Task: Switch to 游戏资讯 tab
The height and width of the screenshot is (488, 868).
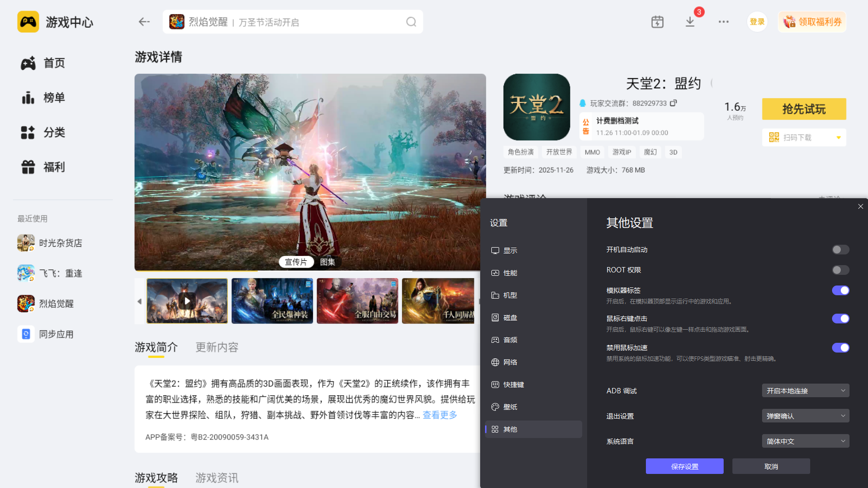Action: (217, 478)
